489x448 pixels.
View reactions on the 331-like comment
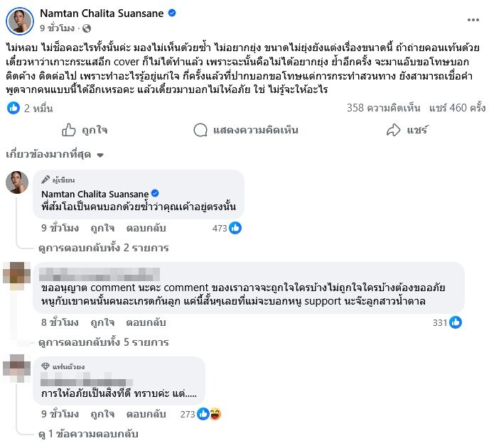(x=456, y=322)
